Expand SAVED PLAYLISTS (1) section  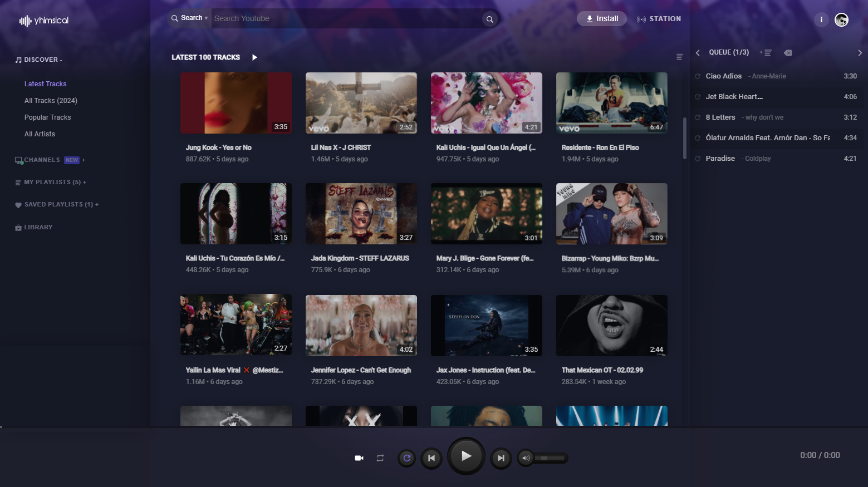click(x=61, y=205)
